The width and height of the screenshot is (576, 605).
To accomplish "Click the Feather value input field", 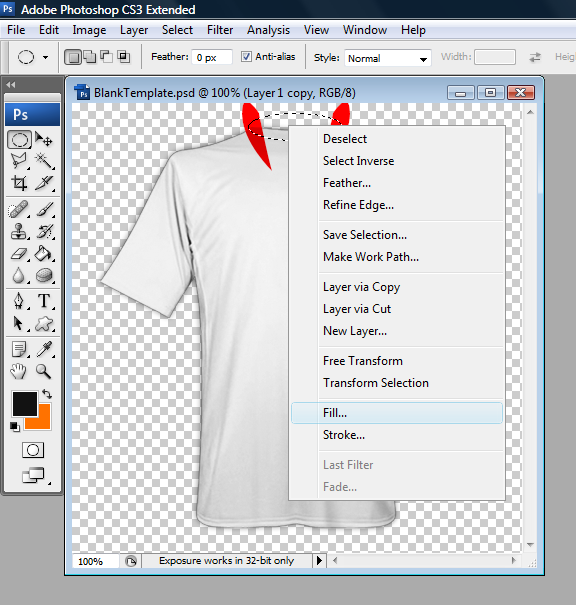I will coord(211,57).
